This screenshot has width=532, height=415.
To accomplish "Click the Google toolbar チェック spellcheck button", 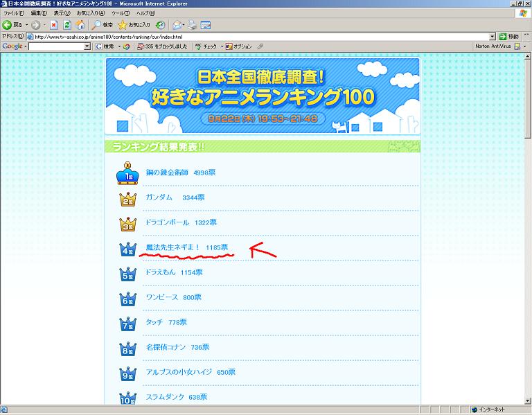I will pyautogui.click(x=206, y=46).
